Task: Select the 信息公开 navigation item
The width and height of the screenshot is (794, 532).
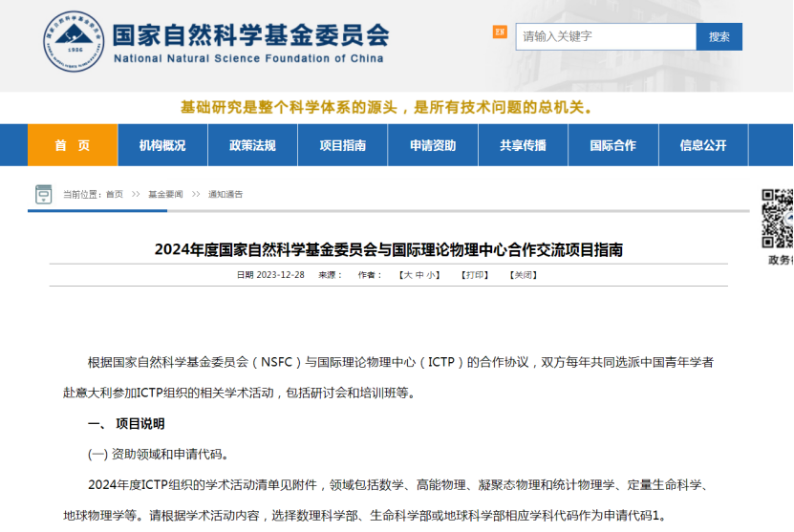Action: [x=703, y=145]
